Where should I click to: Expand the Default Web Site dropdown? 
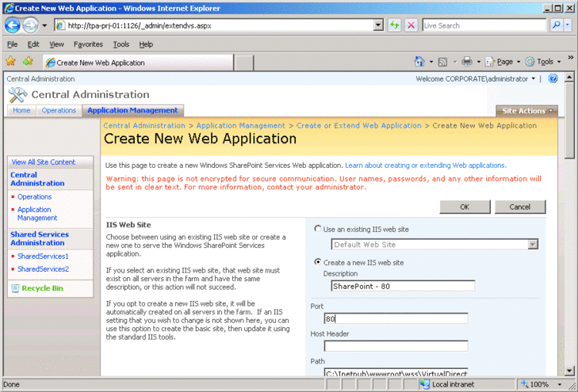pyautogui.click(x=533, y=245)
